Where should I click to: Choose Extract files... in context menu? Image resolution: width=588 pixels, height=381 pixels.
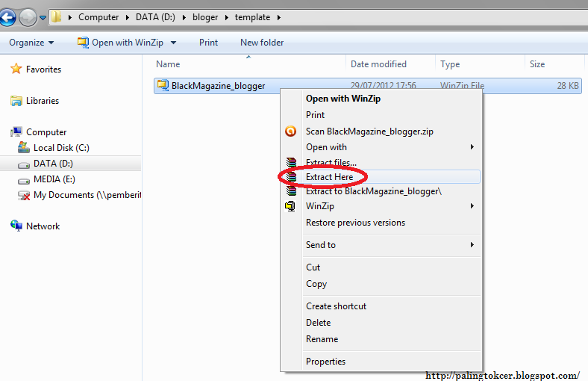coord(331,163)
